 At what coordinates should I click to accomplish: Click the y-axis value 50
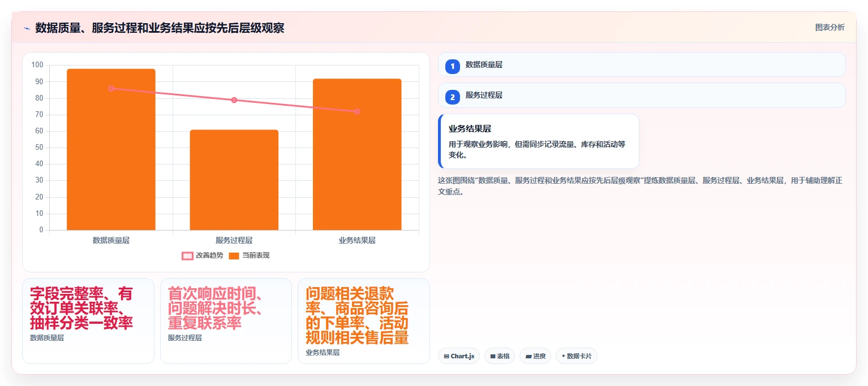40,148
